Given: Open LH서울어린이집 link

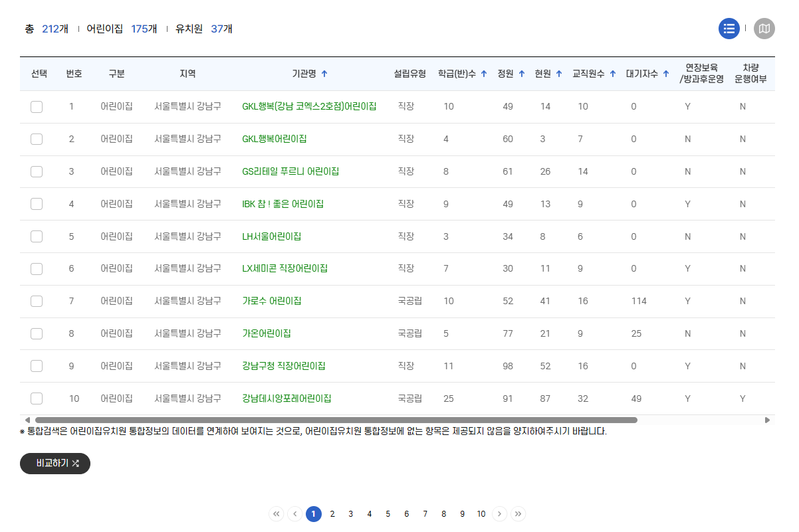Looking at the screenshot, I should tap(272, 236).
